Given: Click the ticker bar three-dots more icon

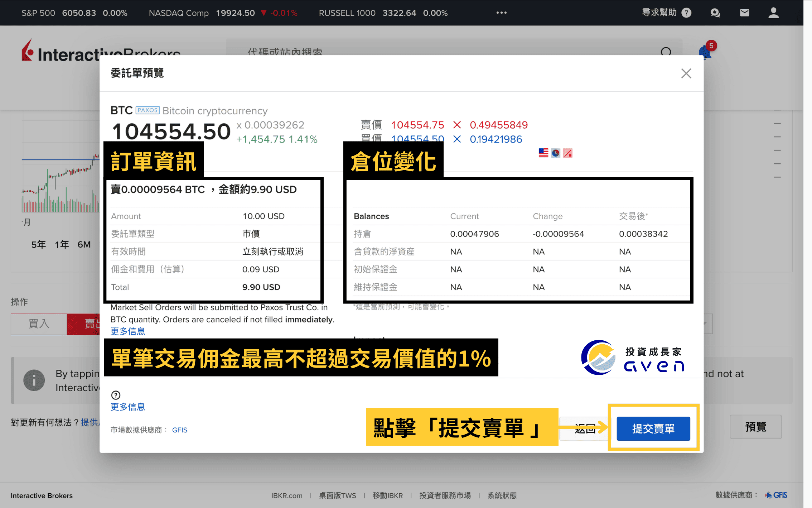Looking at the screenshot, I should coord(501,13).
